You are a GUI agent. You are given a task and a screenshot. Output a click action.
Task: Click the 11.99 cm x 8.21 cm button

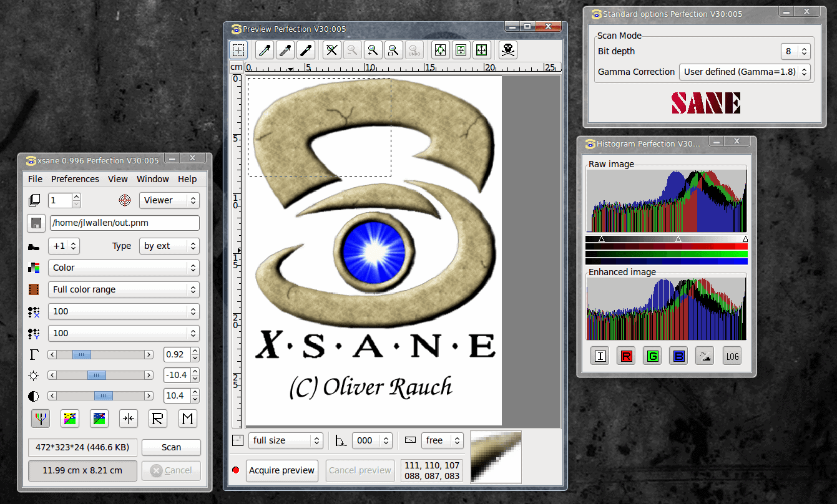(82, 470)
